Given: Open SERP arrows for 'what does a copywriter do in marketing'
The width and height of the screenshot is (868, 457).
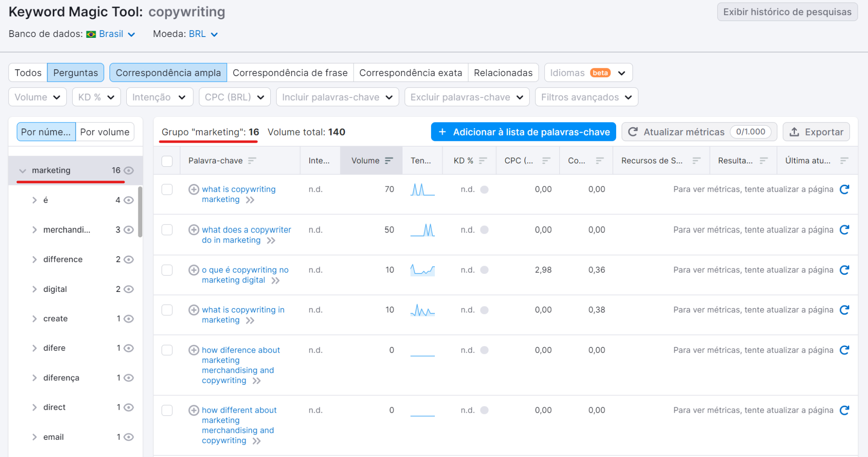Looking at the screenshot, I should [x=271, y=240].
